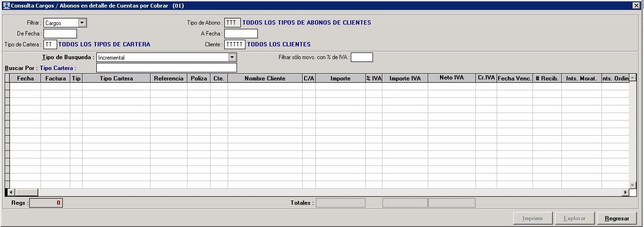The image size is (644, 227).
Task: Click the De Fecha input field
Action: (60, 34)
